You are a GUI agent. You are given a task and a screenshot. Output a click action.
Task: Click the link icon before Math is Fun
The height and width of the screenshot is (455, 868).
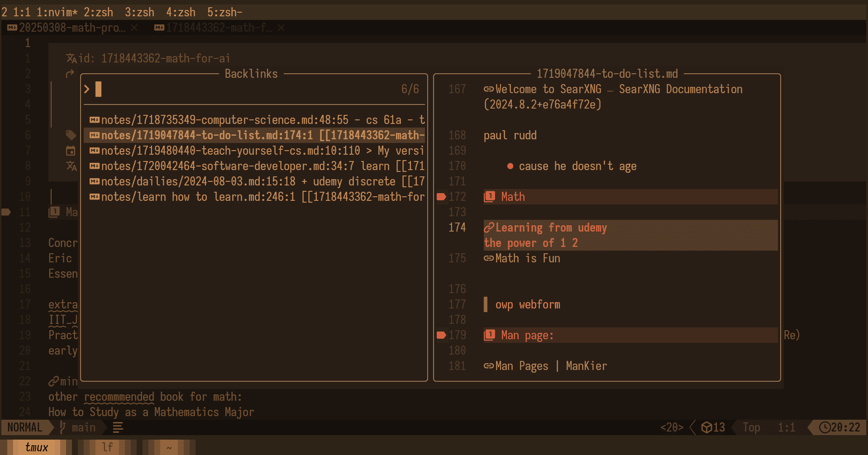point(489,258)
